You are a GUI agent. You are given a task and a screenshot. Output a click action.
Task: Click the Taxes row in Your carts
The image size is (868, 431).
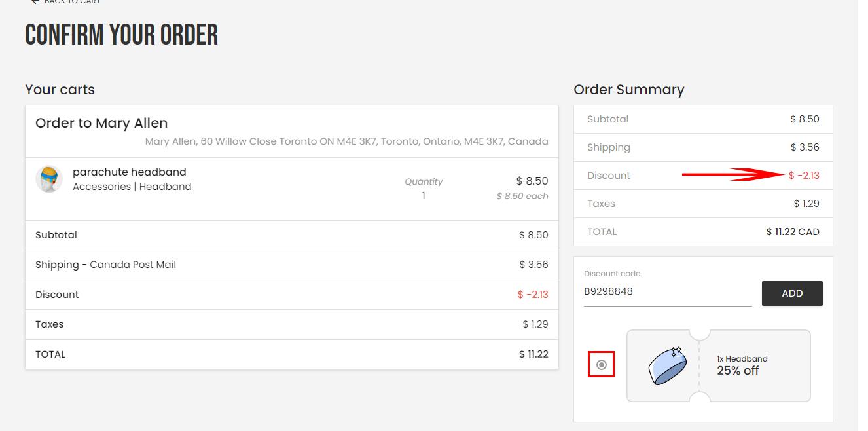(292, 324)
